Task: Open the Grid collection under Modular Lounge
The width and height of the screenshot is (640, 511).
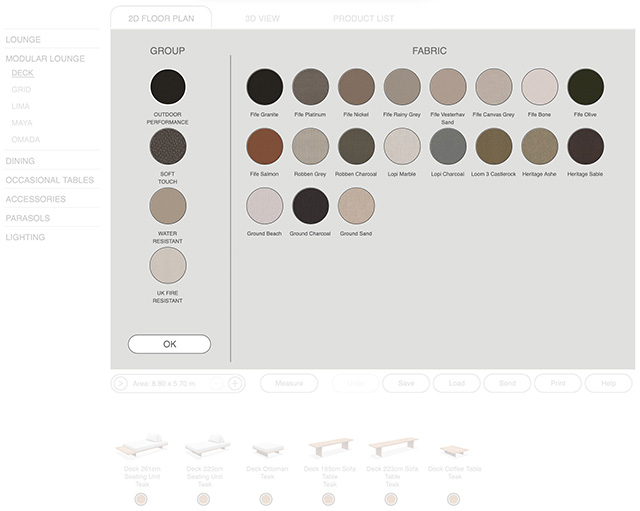Action: pyautogui.click(x=21, y=89)
